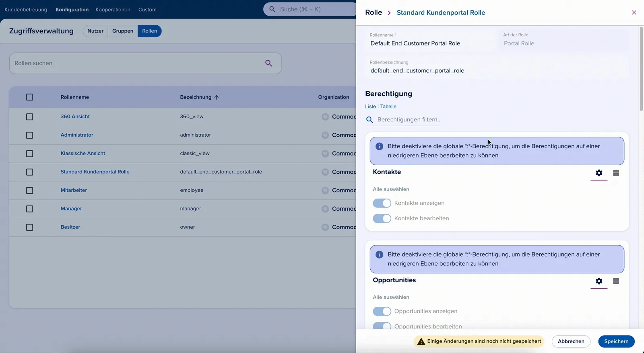Open the Mitarbeiter role link
Screen dimensions: 644x353
(x=74, y=190)
